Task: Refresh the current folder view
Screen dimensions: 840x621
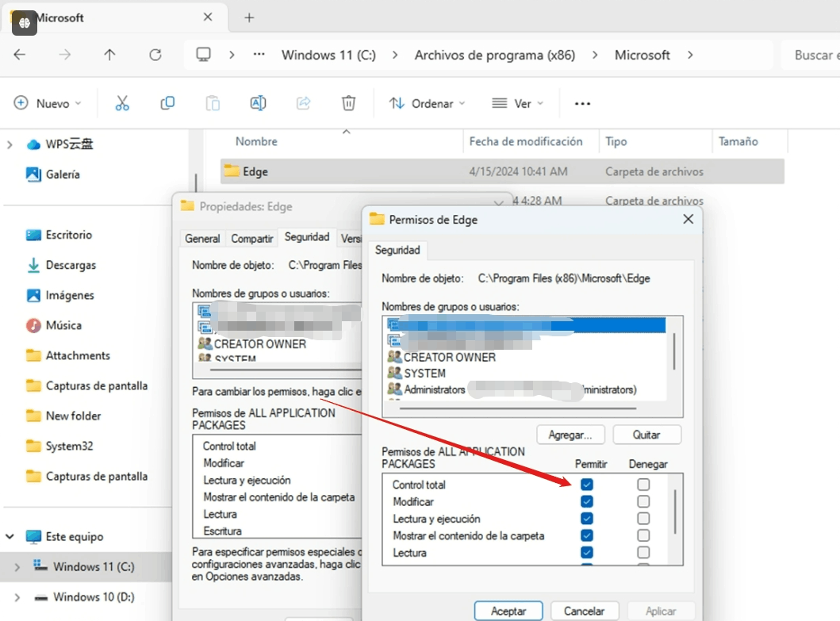Action: coord(155,55)
